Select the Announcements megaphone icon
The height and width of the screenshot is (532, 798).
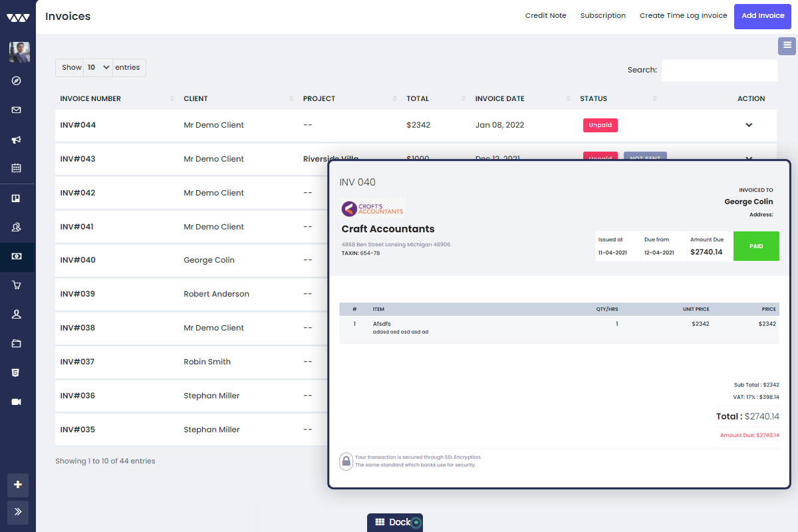[17, 138]
